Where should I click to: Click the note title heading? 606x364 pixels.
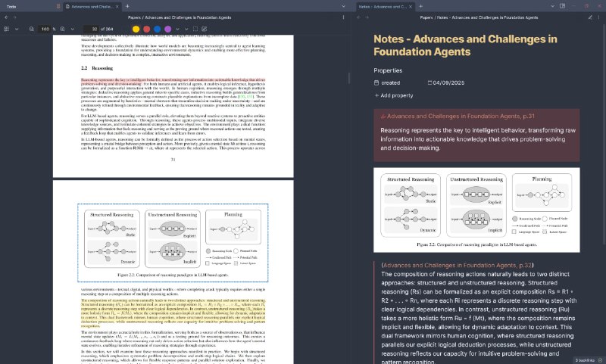click(x=465, y=45)
